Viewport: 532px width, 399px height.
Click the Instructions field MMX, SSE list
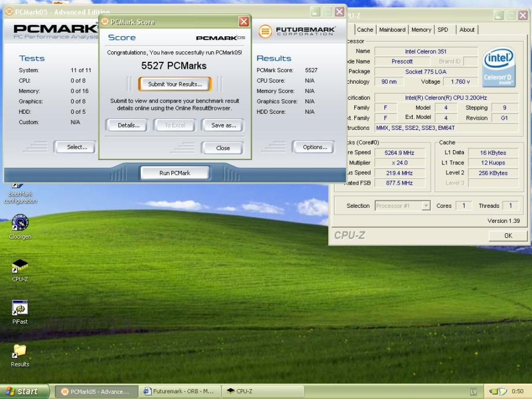tap(447, 128)
